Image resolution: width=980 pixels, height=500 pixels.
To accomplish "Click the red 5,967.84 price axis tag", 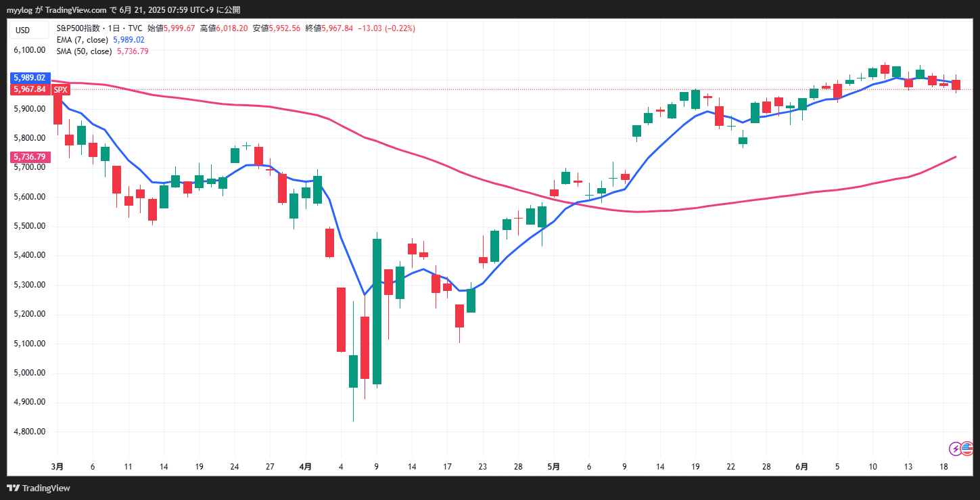I will click(x=29, y=89).
